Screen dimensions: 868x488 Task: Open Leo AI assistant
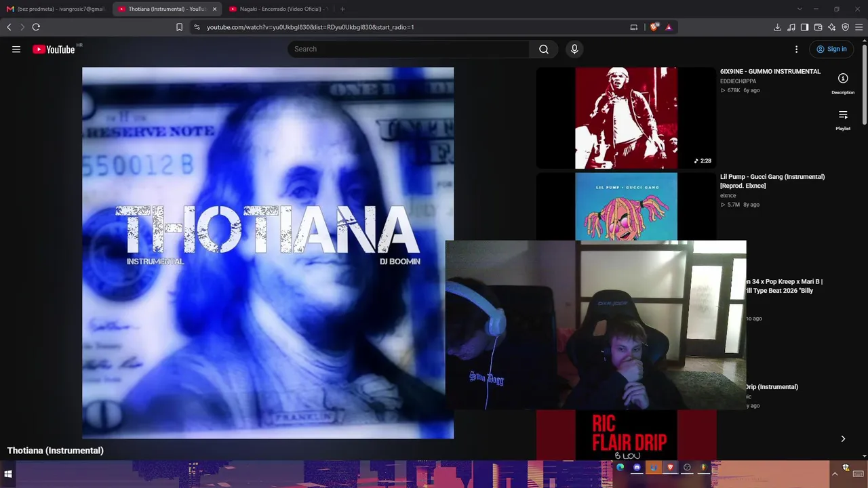point(831,27)
